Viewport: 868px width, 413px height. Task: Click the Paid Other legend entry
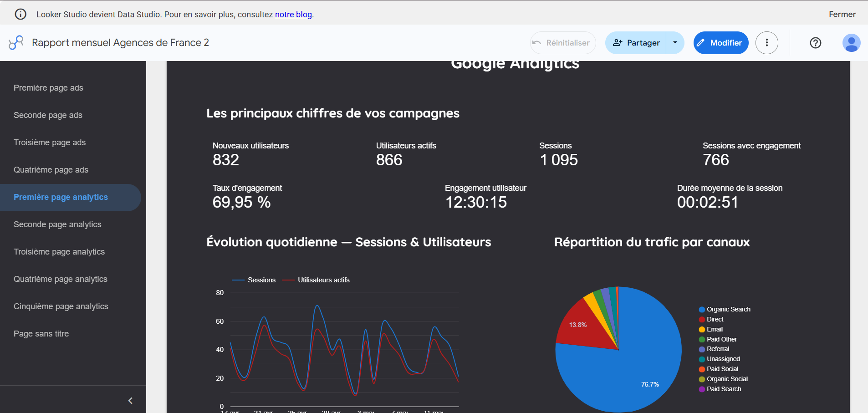tap(718, 340)
